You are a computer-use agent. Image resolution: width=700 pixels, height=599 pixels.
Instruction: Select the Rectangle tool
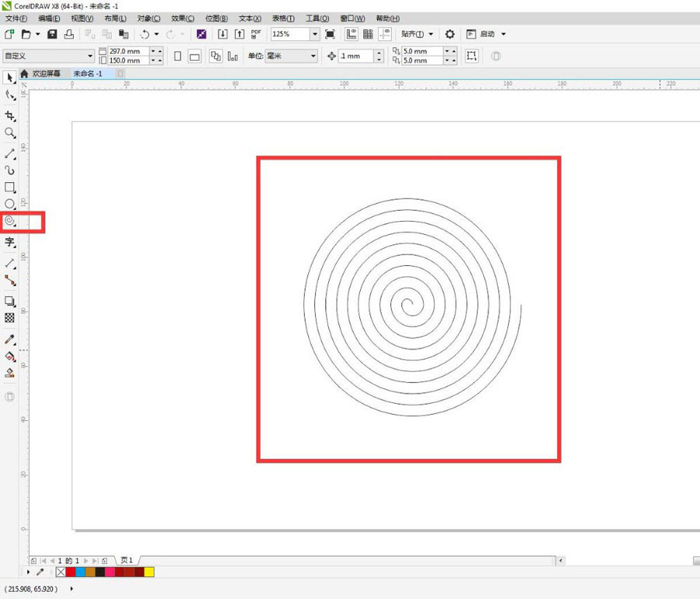[10, 187]
